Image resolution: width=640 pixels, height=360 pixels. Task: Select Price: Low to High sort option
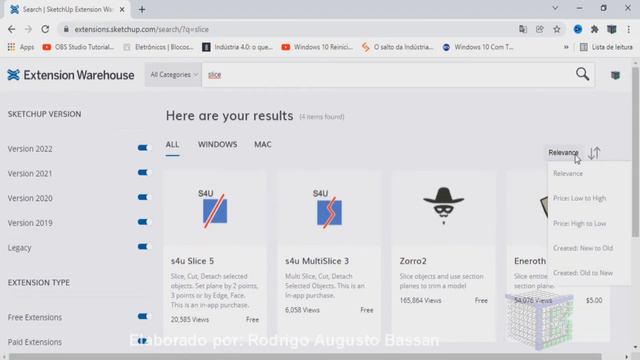[580, 198]
